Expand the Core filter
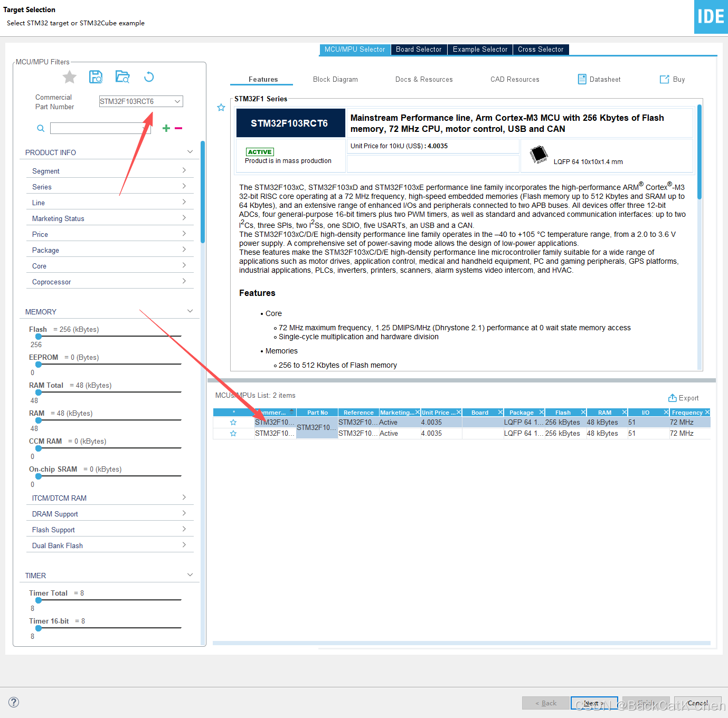The height and width of the screenshot is (718, 728). click(184, 265)
